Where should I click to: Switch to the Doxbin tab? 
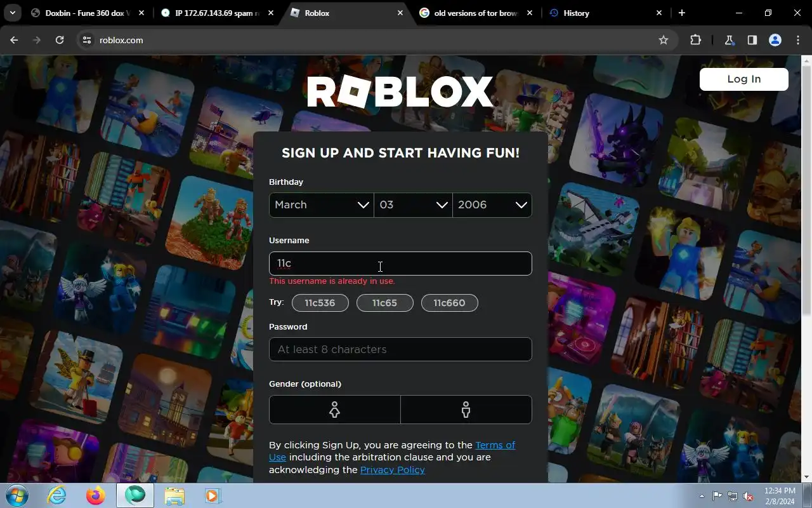click(88, 13)
